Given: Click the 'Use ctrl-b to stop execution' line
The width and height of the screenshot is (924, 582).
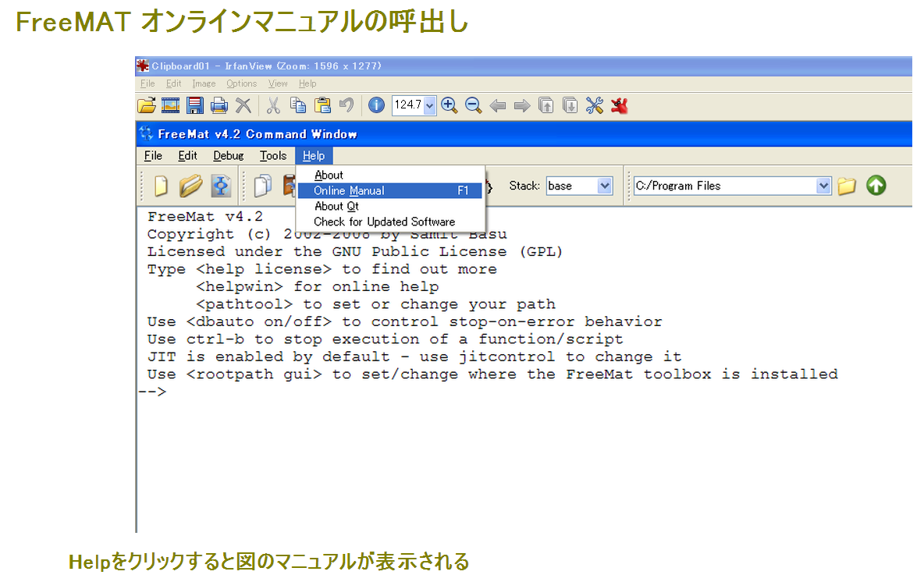Looking at the screenshot, I should point(385,339).
